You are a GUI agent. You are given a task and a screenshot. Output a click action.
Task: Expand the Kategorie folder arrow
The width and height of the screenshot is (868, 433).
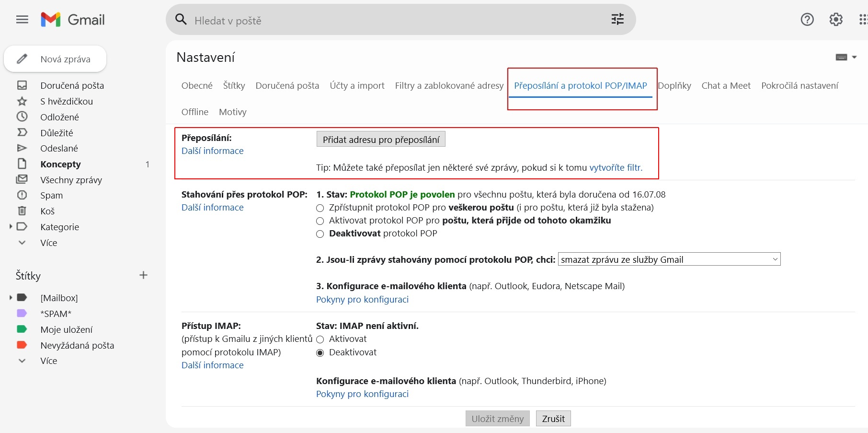click(11, 227)
